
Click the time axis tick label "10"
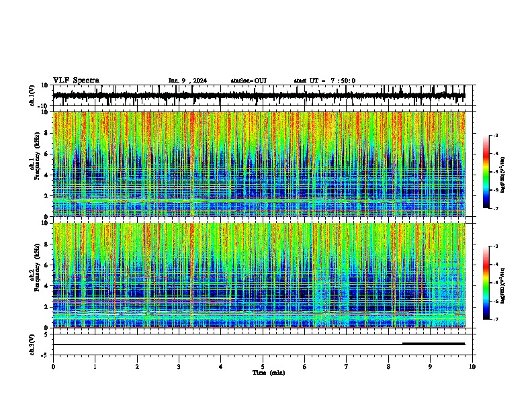click(x=472, y=367)
